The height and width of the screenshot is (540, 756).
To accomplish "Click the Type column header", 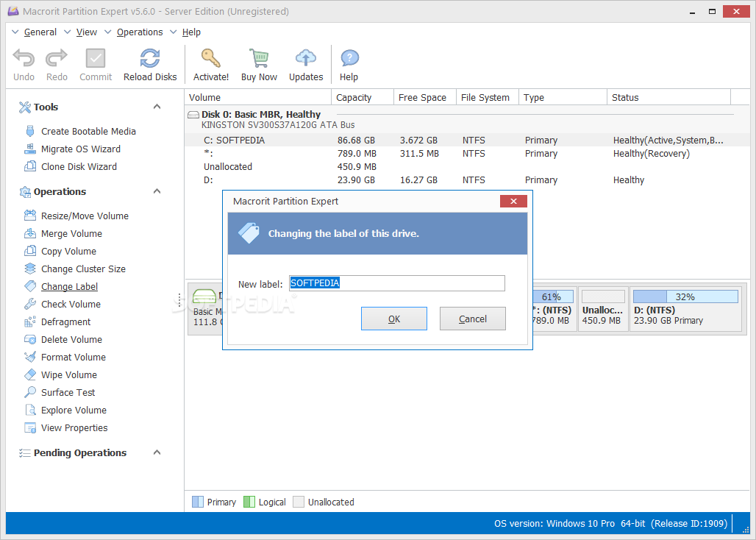I will tap(563, 97).
